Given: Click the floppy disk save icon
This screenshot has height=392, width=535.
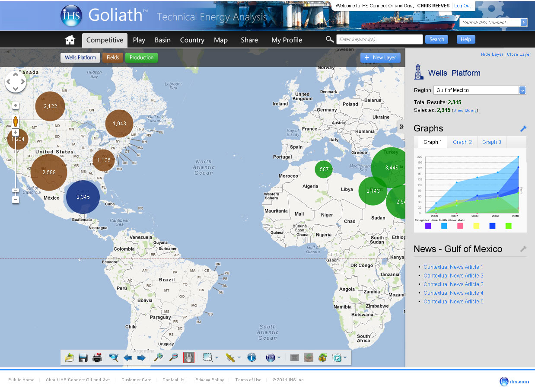Looking at the screenshot, I should click(83, 357).
